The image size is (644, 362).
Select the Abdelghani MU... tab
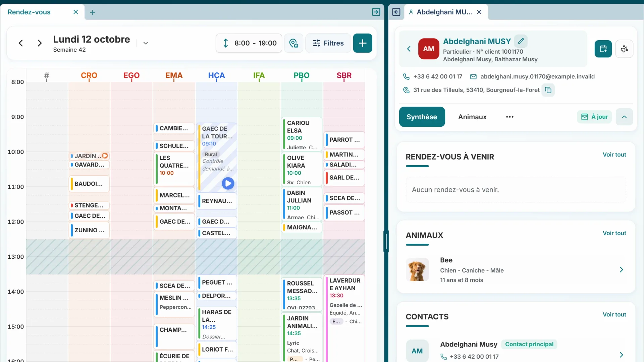pyautogui.click(x=444, y=12)
